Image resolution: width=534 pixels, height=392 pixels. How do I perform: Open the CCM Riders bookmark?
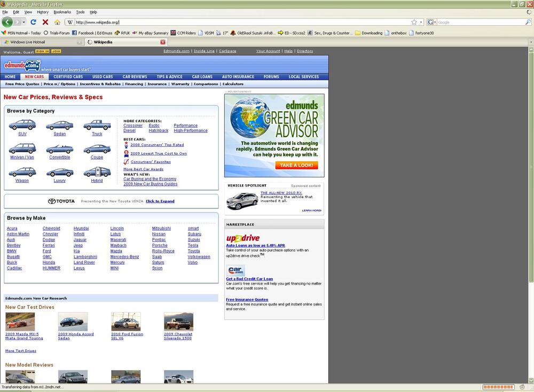(183, 33)
